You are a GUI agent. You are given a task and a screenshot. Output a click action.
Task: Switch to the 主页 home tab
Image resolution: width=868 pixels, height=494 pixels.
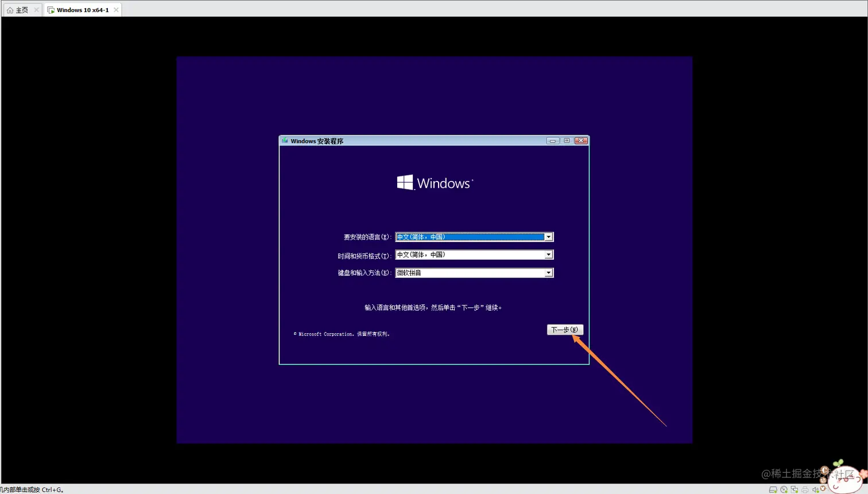coord(22,10)
